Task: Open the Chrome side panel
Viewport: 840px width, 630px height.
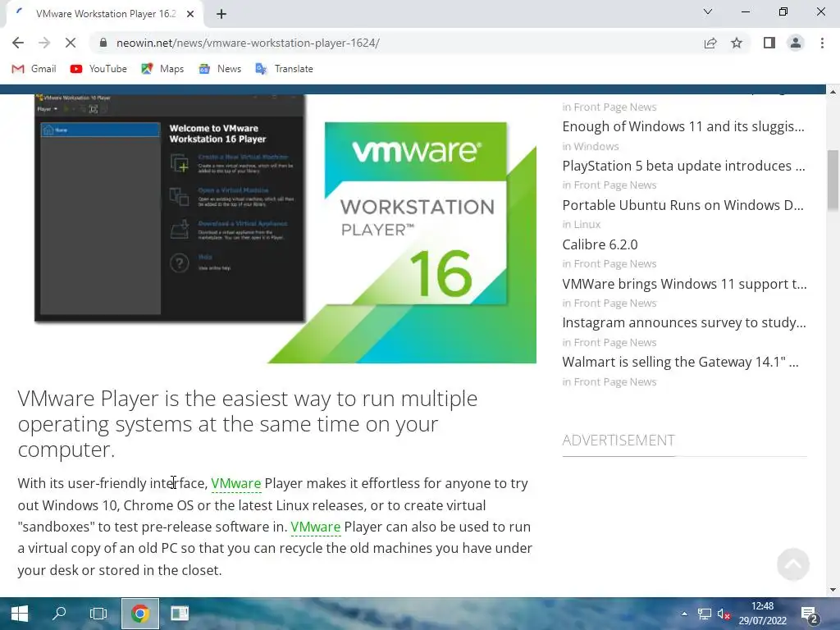Action: [x=769, y=43]
